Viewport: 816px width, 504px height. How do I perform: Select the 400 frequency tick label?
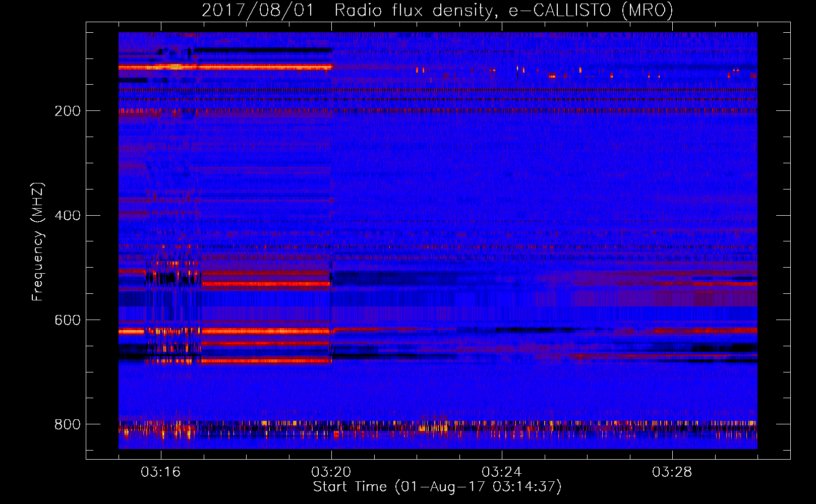click(68, 216)
